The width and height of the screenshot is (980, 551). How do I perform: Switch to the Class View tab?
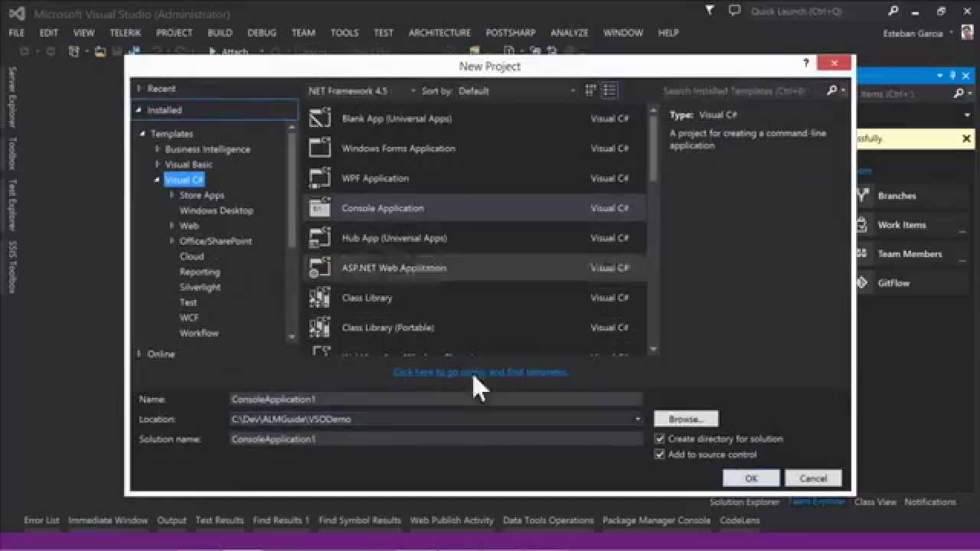[875, 502]
